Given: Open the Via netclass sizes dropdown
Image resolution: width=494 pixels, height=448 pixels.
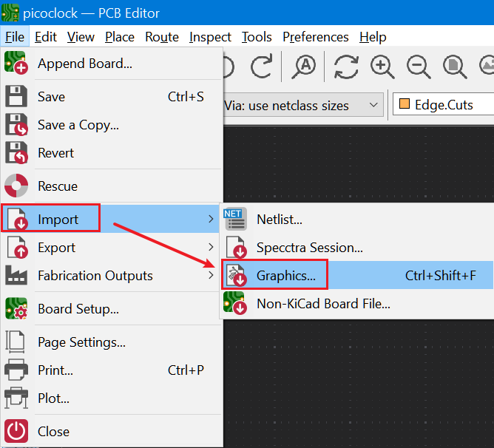Looking at the screenshot, I should (x=303, y=105).
